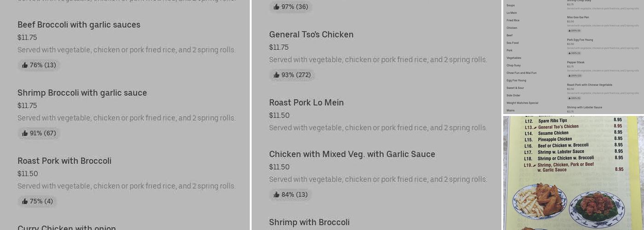Image resolution: width=644 pixels, height=230 pixels.
Task: Select Lo Mein category in sidebar
Action: [512, 13]
